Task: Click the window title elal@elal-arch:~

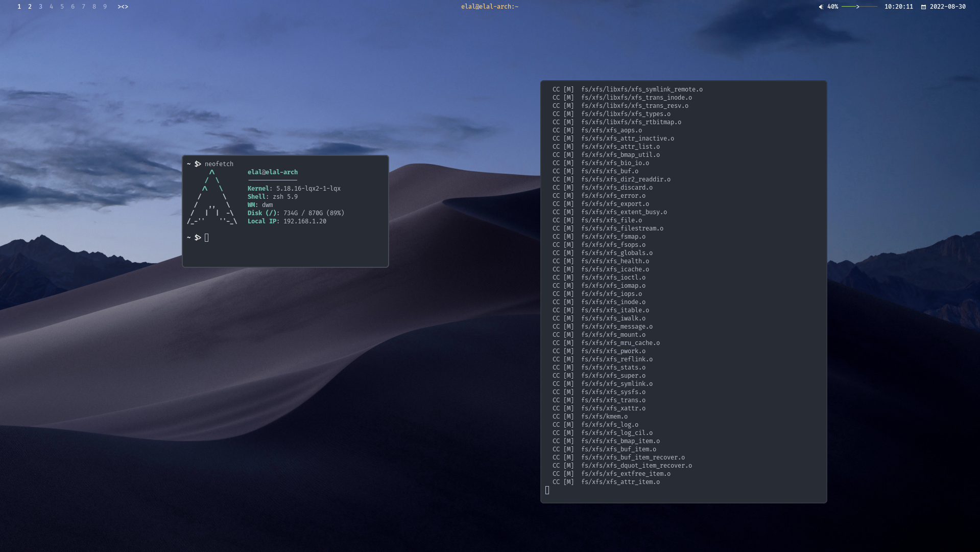Action: [x=490, y=7]
